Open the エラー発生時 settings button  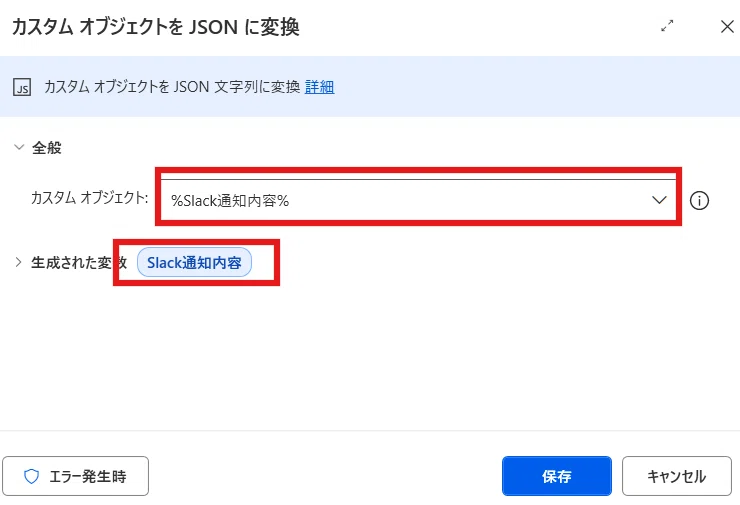coord(76,476)
